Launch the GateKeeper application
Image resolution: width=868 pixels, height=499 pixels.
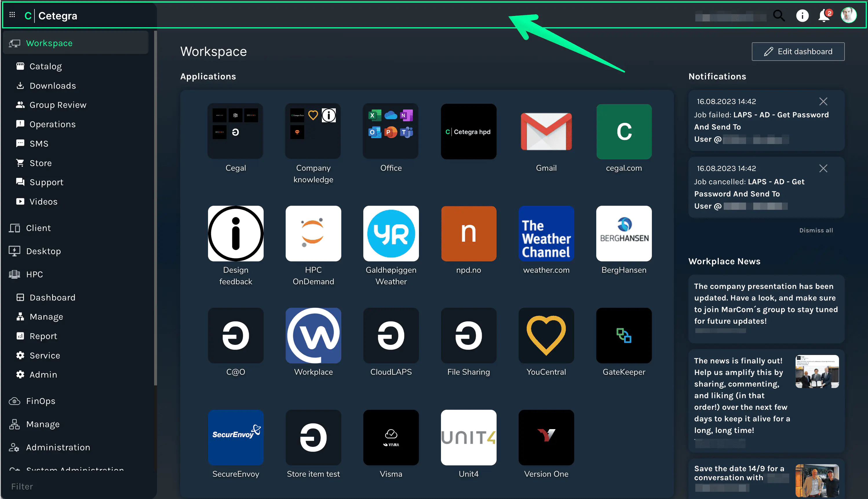623,336
